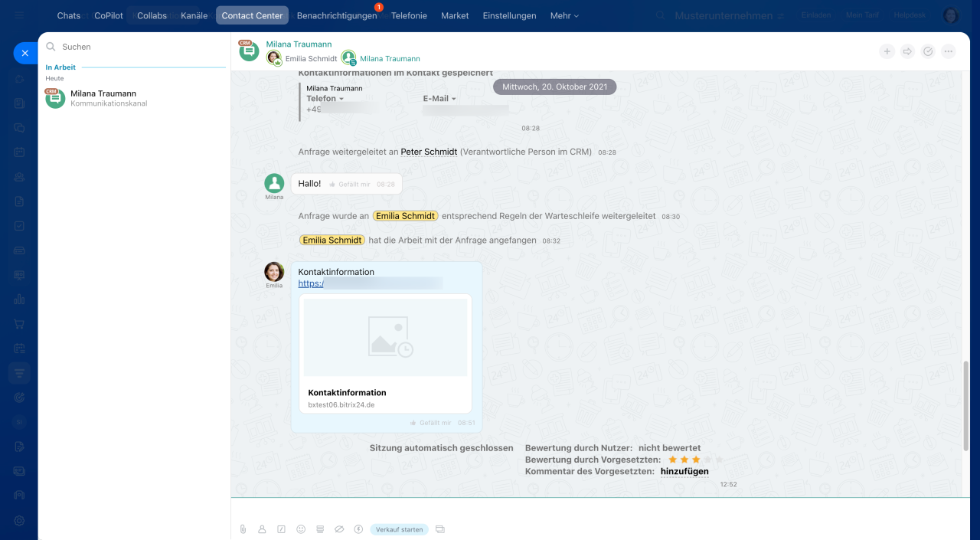The width and height of the screenshot is (980, 540).
Task: Open Mein Tarif in the top bar
Action: tap(863, 15)
